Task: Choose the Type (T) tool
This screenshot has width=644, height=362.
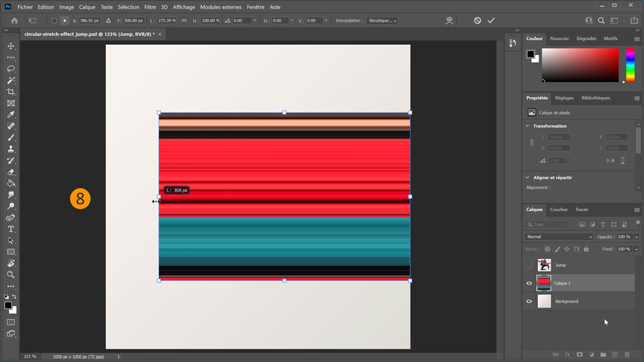Action: pos(11,229)
